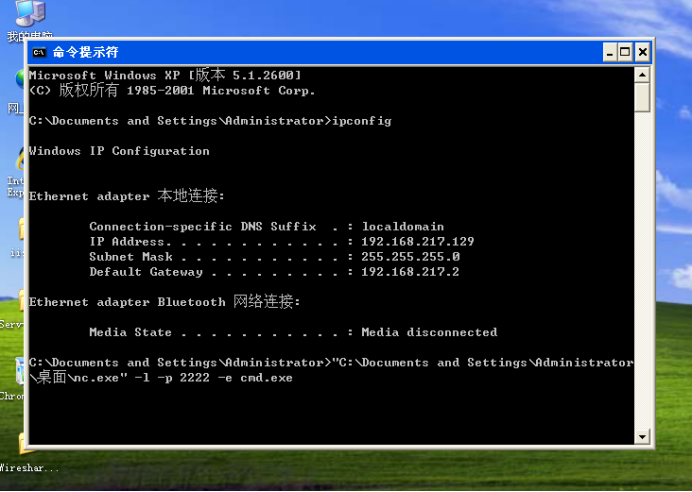This screenshot has height=492, width=692.
Task: Minimize the command prompt window
Action: pyautogui.click(x=610, y=53)
